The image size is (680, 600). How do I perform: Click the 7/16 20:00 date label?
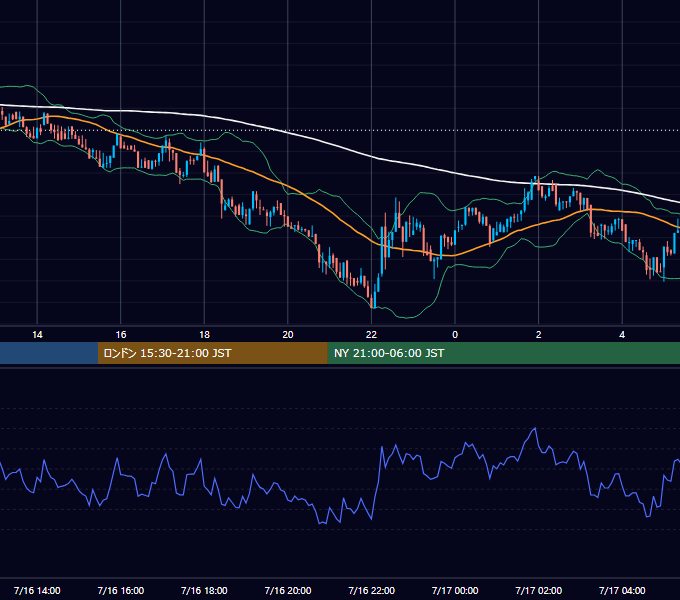(x=288, y=590)
